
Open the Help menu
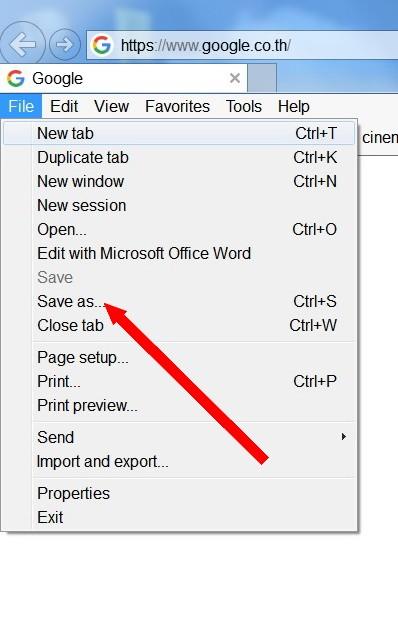(294, 106)
